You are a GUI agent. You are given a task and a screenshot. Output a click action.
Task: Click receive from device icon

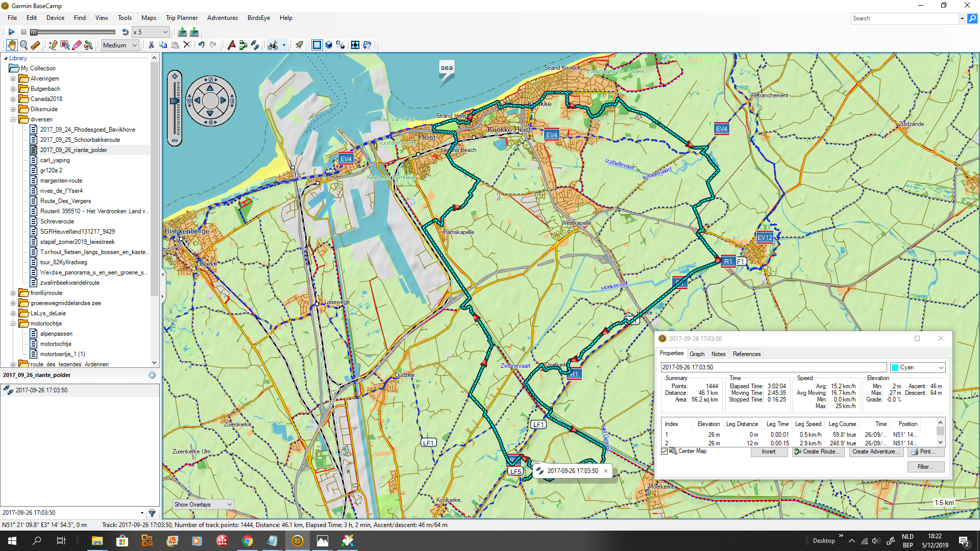click(194, 32)
